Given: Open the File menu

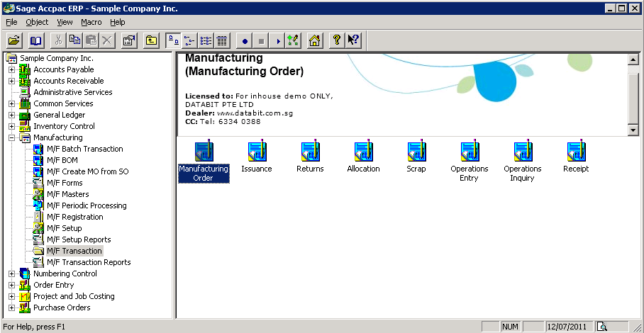Looking at the screenshot, I should point(11,22).
